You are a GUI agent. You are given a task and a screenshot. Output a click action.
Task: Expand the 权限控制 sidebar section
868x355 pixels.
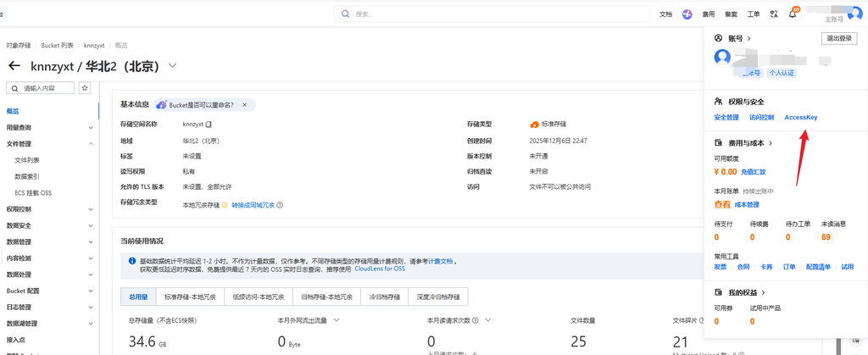point(91,209)
